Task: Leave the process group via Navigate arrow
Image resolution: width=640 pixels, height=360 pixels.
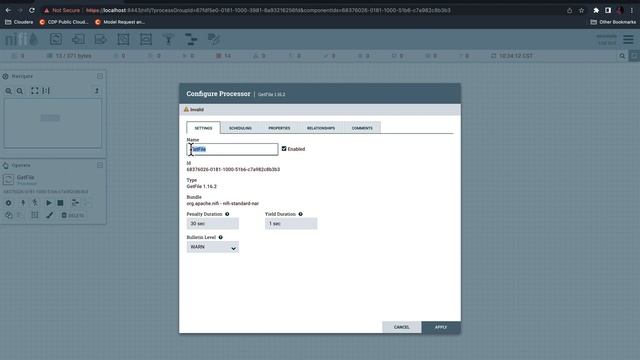Action: coord(97,91)
